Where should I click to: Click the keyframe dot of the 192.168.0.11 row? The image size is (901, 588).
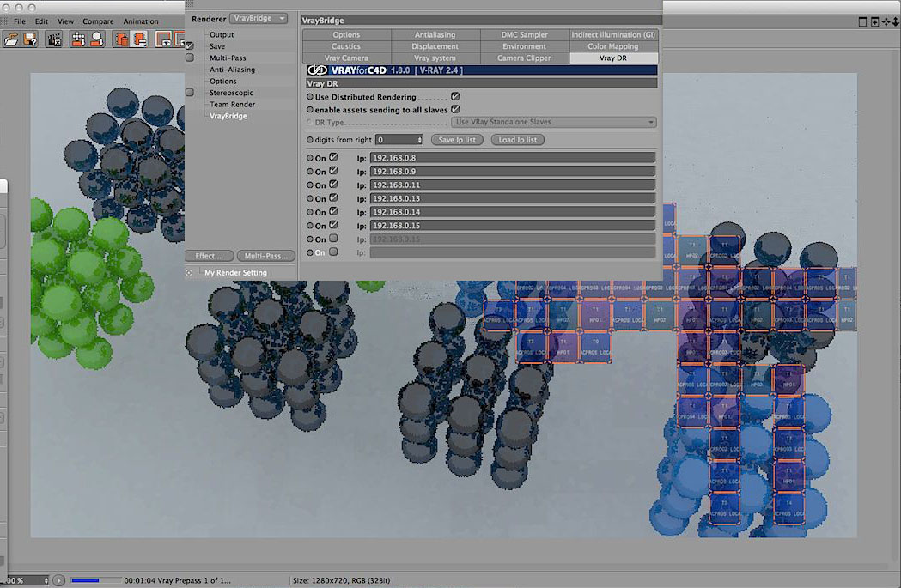click(x=310, y=185)
